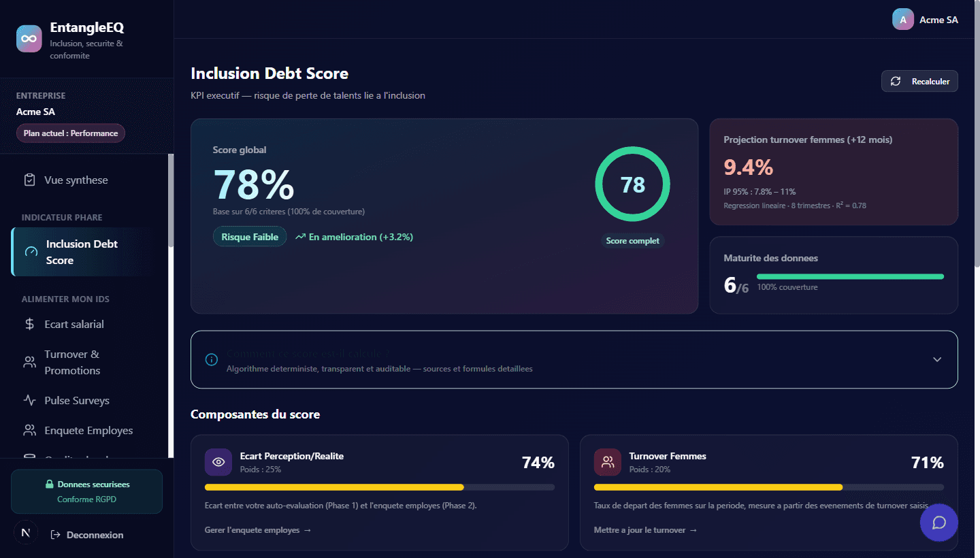Screen dimensions: 980x558
Task: Click the Plan actuel : Performance badge
Action: (x=71, y=133)
